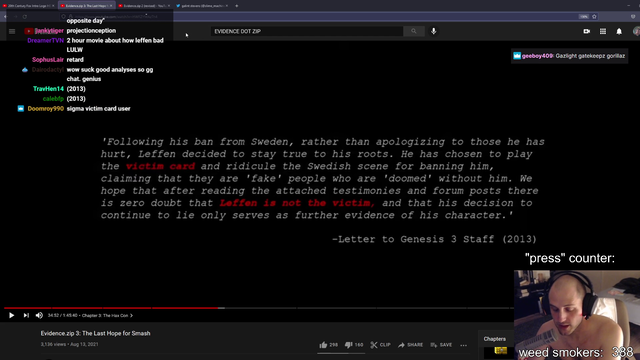Open the YouTube apps grid icon
Image resolution: width=640 pixels, height=360 pixels.
603,31
